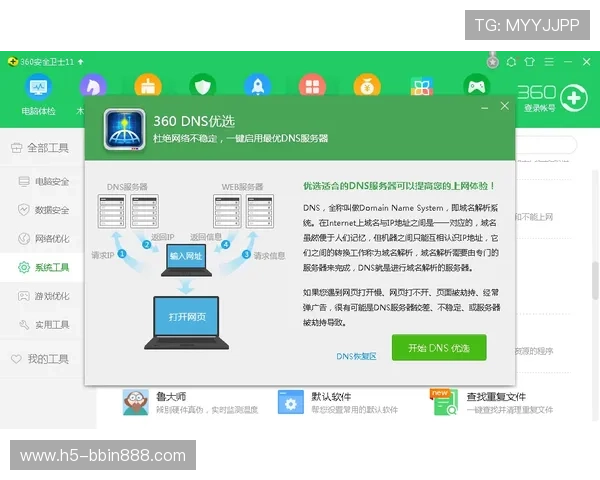
Task: Open the DNS恢复区 link
Action: [x=356, y=356]
